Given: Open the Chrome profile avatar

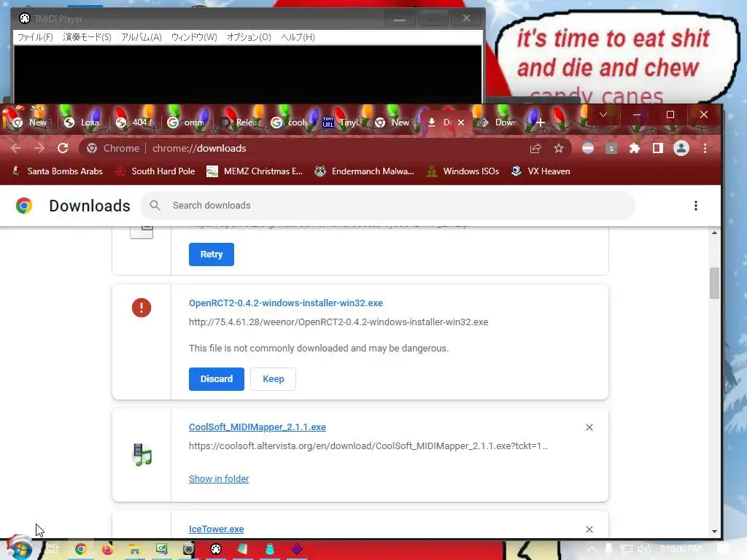Looking at the screenshot, I should pos(681,149).
